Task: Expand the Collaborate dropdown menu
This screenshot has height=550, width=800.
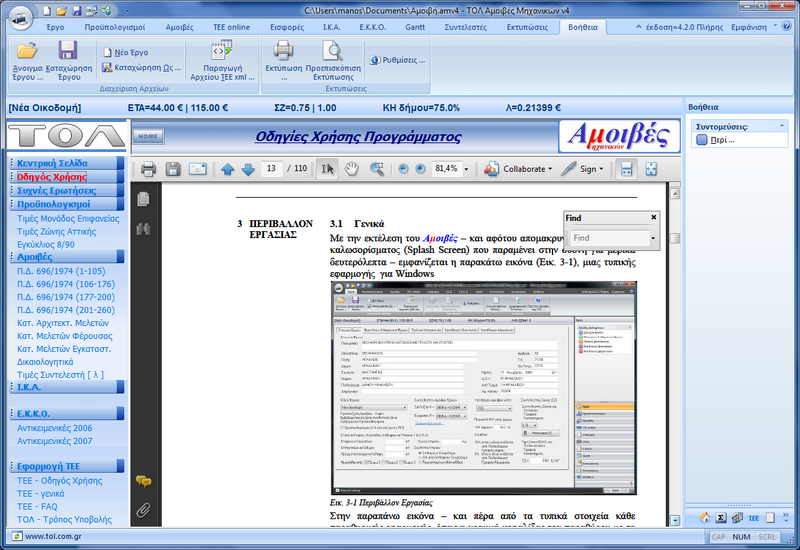Action: point(552,169)
